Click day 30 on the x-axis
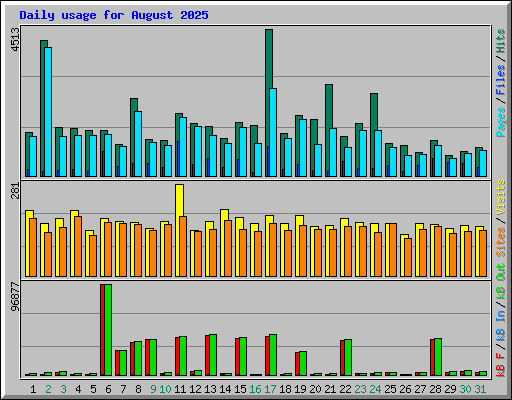512x400 pixels. [465, 389]
